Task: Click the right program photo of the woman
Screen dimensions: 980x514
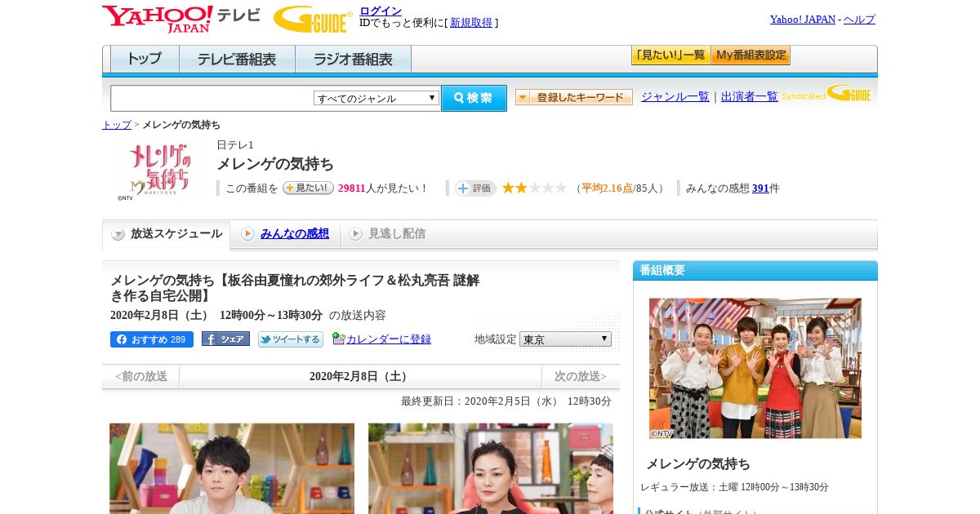Action: tap(491, 468)
